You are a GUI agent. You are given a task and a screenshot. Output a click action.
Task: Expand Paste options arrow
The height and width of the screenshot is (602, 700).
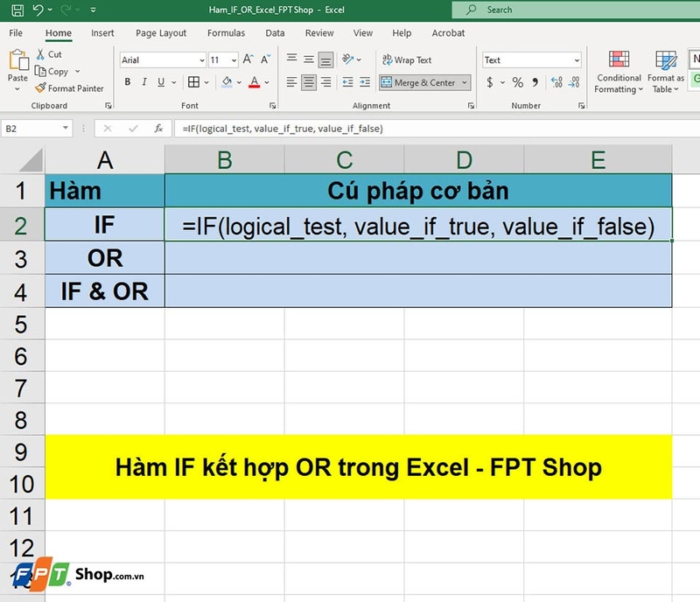(17, 89)
